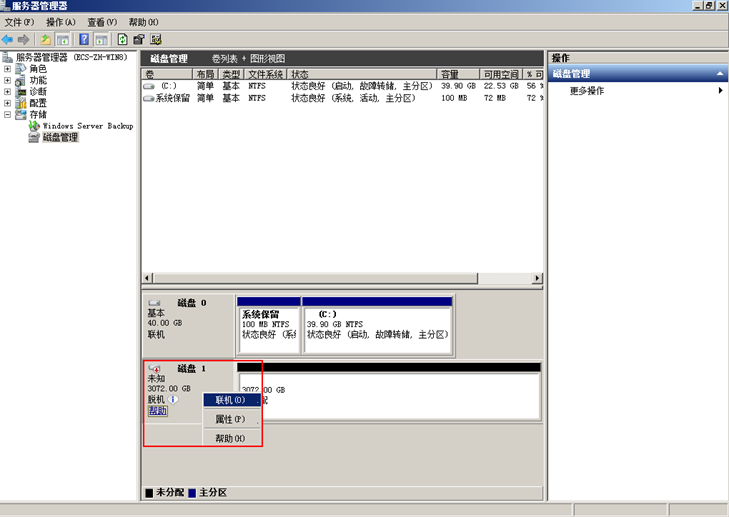Click the blue Help question mark toolbar icon
This screenshot has height=517, width=729.
pyautogui.click(x=84, y=39)
